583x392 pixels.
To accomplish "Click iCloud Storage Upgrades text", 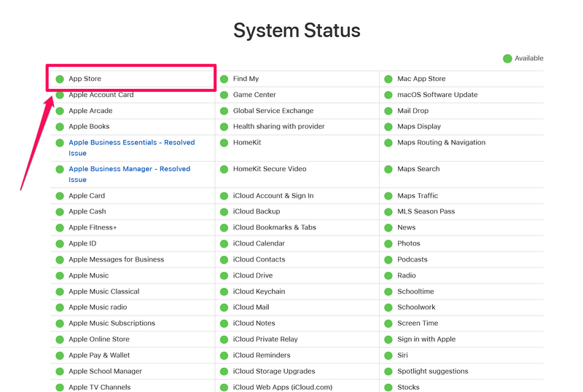I will point(274,371).
